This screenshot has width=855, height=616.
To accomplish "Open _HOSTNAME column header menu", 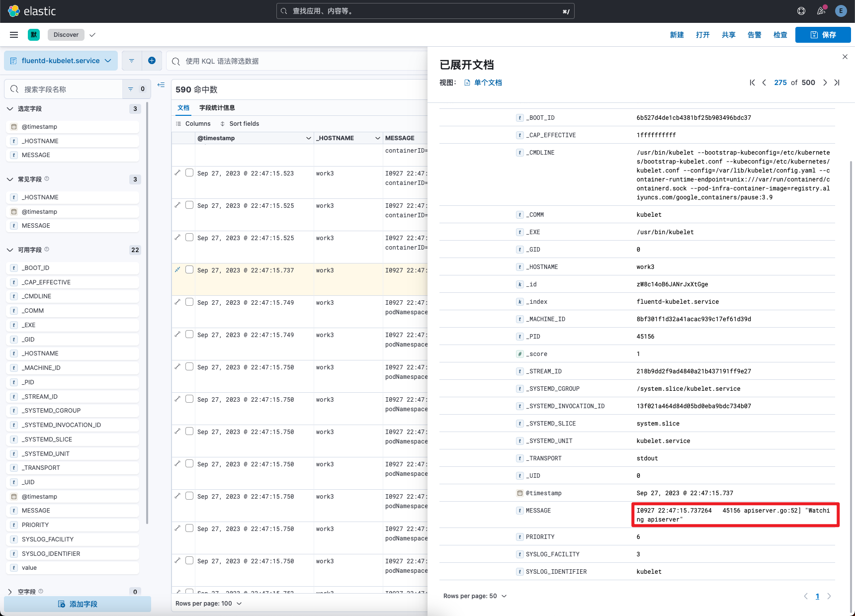I will (377, 138).
